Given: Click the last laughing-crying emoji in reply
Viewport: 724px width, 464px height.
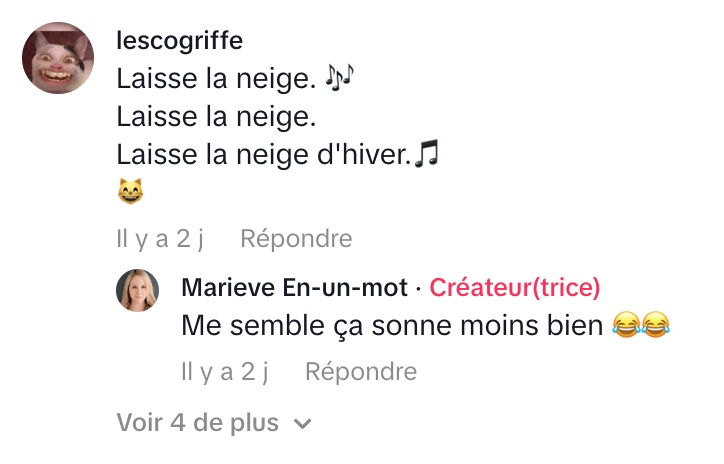Looking at the screenshot, I should (655, 326).
